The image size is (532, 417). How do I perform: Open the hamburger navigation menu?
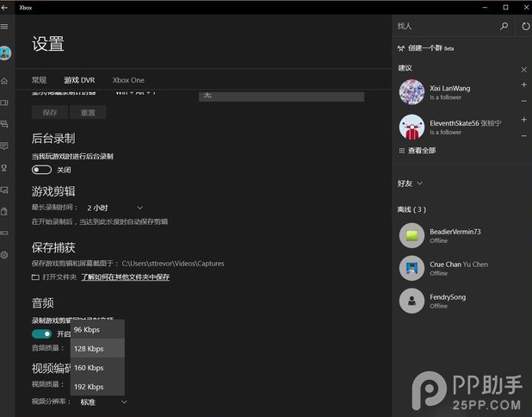coord(5,27)
